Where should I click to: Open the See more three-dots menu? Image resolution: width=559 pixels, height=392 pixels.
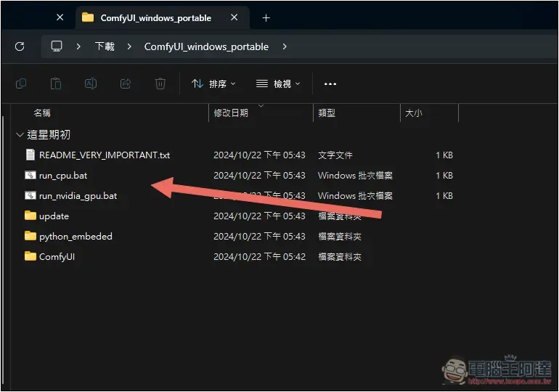pyautogui.click(x=330, y=83)
